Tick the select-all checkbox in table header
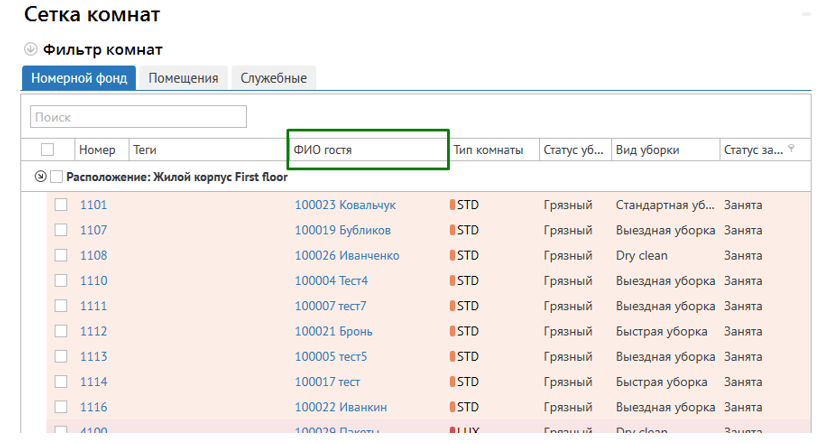The height and width of the screenshot is (444, 822). tap(47, 150)
